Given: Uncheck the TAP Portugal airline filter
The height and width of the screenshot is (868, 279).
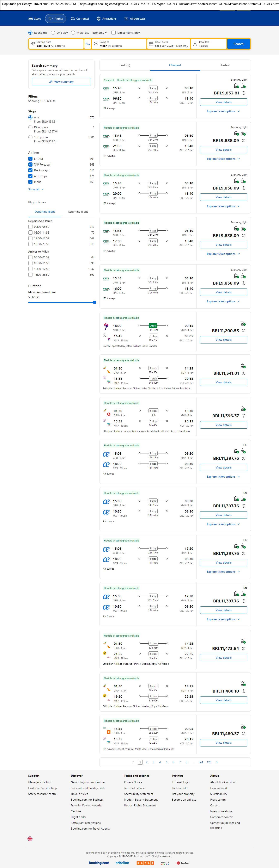Looking at the screenshot, I should tap(30, 165).
